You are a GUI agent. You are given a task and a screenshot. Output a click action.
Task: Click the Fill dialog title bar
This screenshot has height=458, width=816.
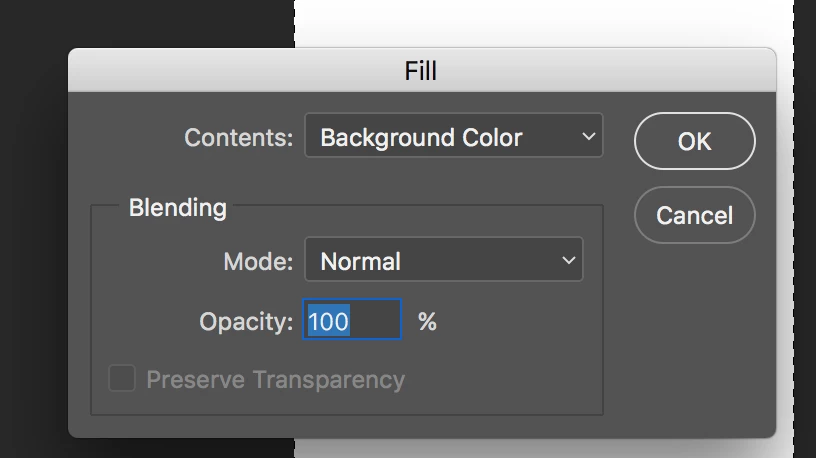(422, 70)
